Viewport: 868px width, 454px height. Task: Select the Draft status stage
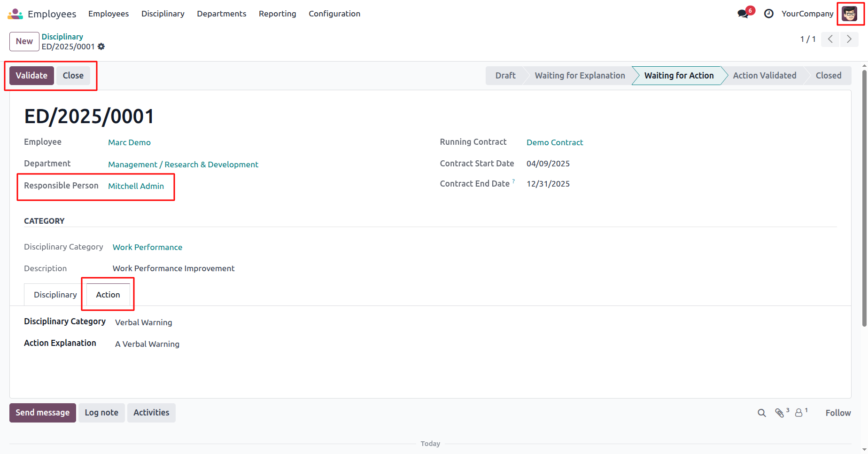point(505,76)
